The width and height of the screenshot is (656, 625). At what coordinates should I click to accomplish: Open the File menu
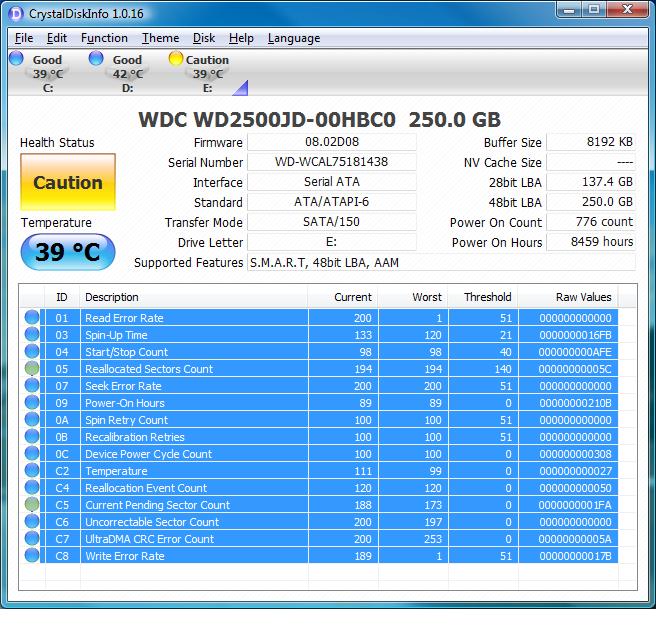pos(24,38)
